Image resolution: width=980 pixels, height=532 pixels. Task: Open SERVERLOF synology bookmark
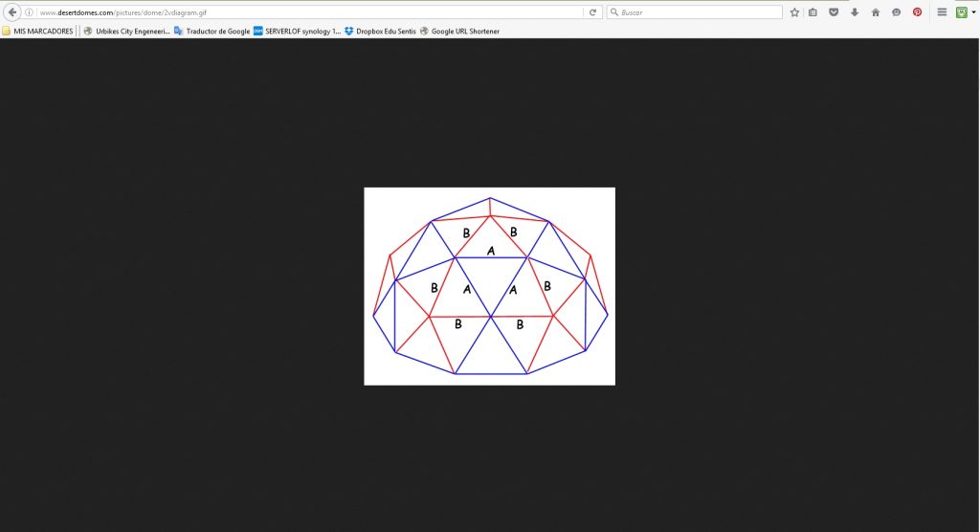point(297,31)
